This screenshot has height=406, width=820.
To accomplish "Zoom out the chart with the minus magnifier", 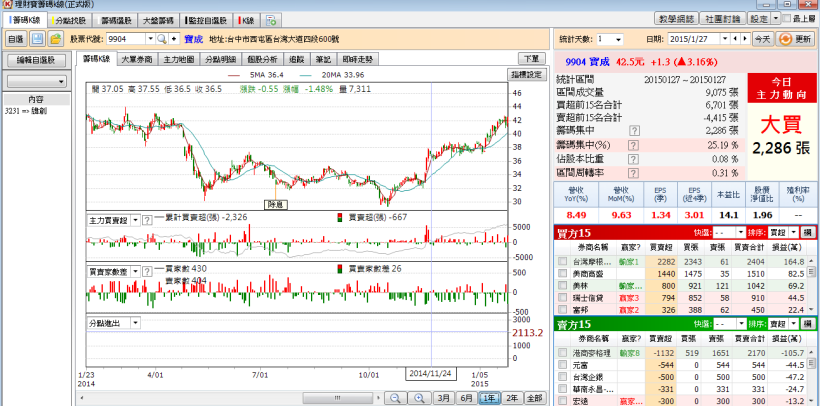I will point(395,398).
